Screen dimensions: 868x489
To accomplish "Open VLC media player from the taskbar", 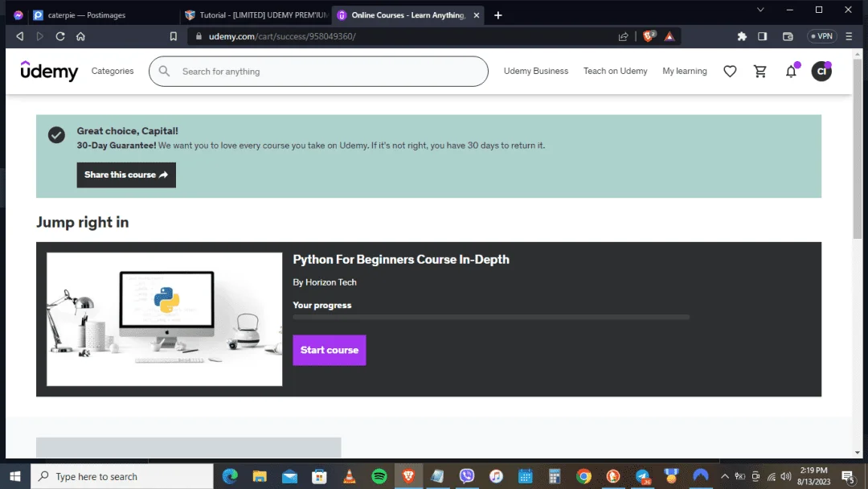I will point(350,476).
